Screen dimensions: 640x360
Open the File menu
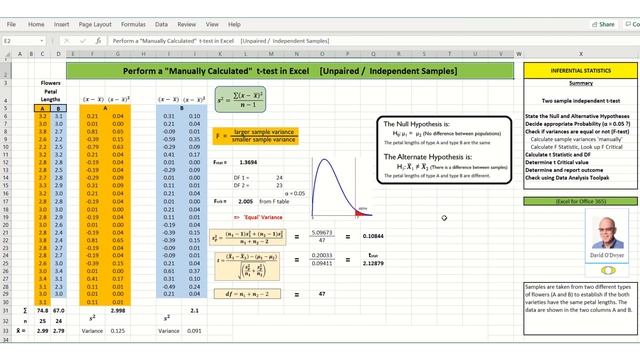point(11,24)
